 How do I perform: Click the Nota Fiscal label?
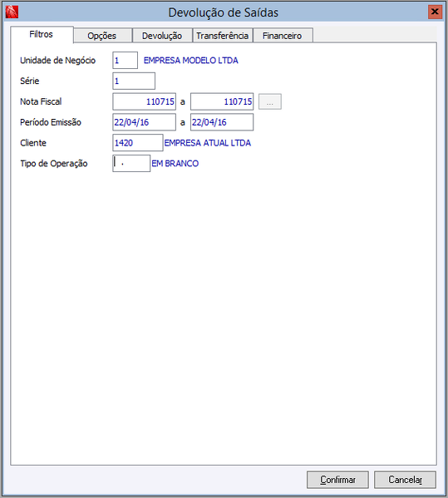pos(41,101)
